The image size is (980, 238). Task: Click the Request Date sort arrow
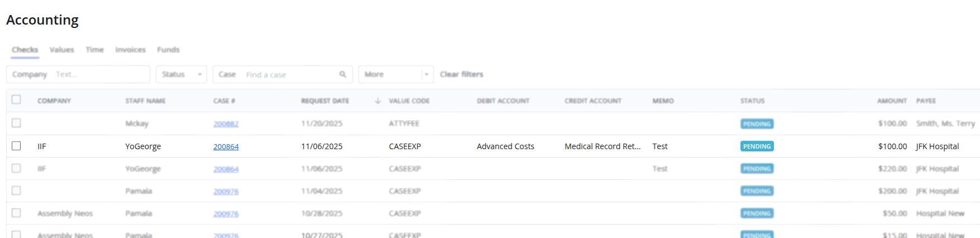[x=377, y=101]
